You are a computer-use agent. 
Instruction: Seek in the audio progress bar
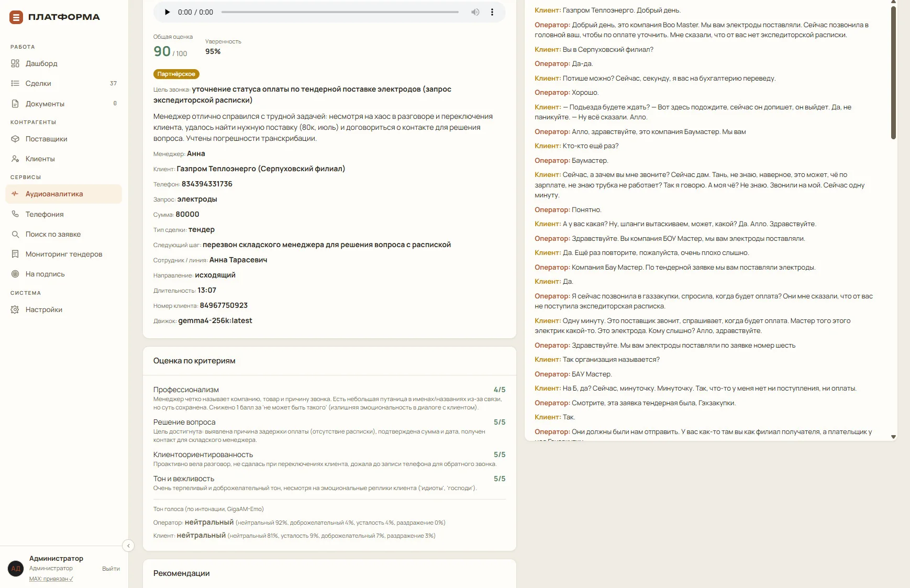(340, 12)
